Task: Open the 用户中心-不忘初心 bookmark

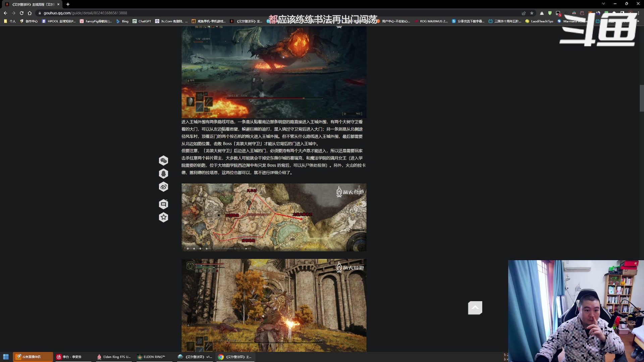Action: click(x=393, y=21)
